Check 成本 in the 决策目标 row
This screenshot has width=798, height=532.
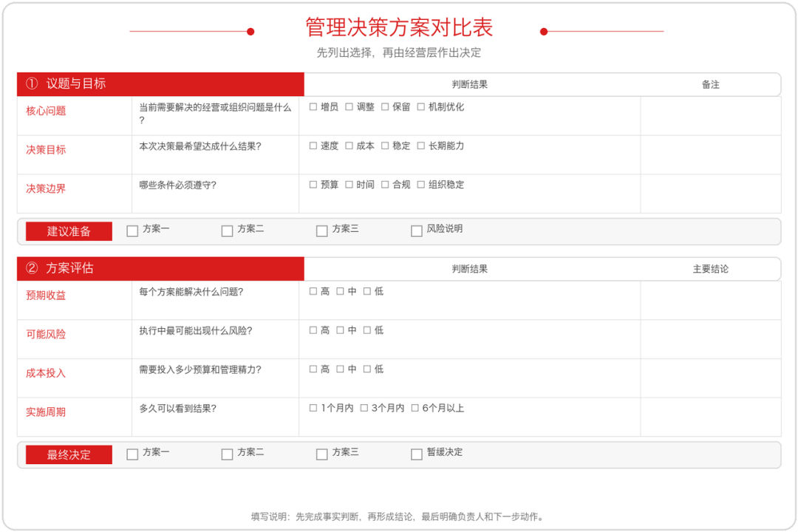[349, 146]
